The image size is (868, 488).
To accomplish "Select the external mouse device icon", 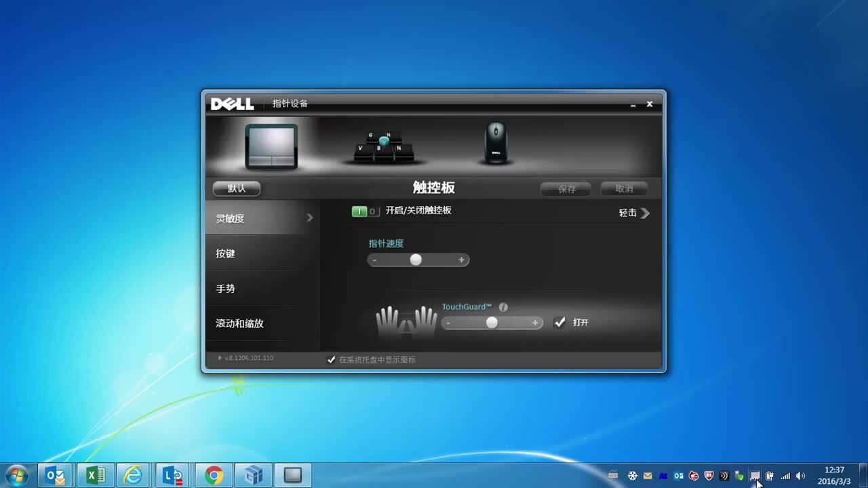I will (496, 142).
